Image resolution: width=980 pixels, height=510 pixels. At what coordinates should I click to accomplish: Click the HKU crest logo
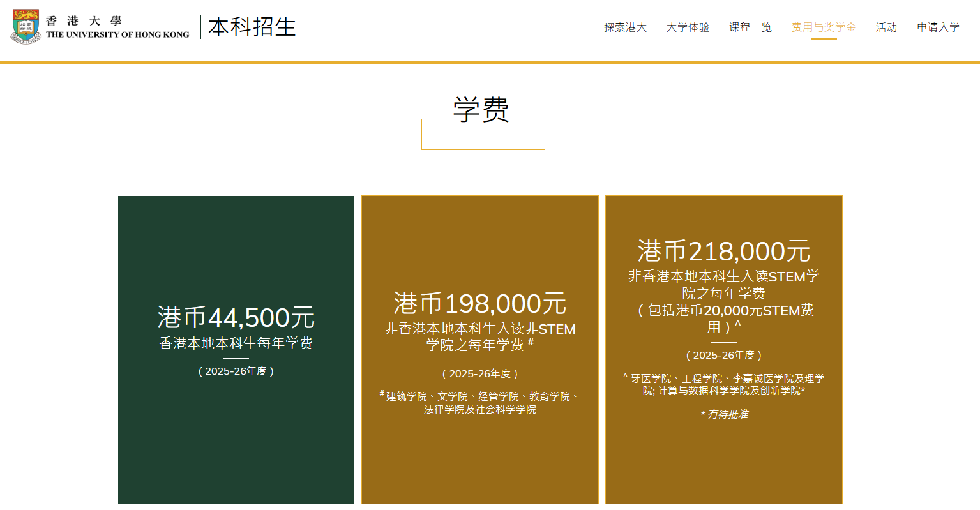[26, 26]
